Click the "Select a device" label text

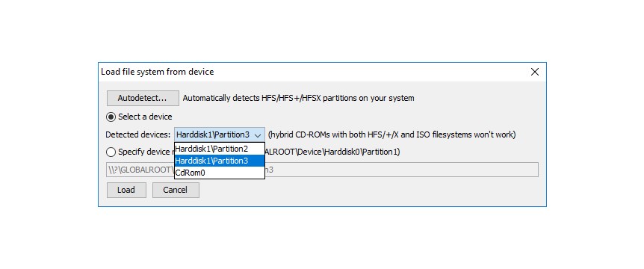[x=145, y=117]
